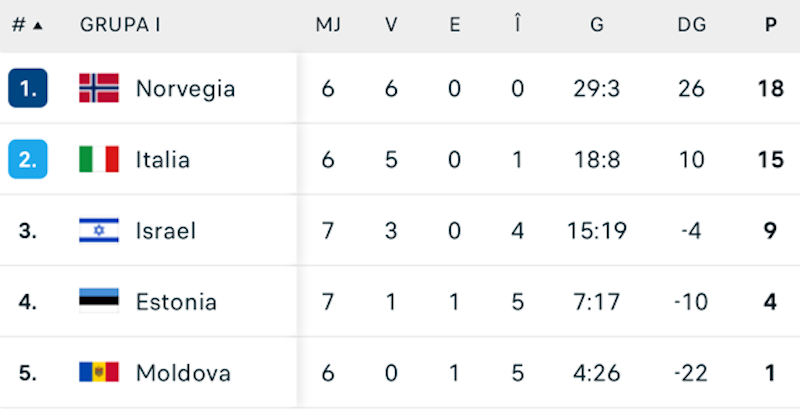Screen dimensions: 800x411
Task: Click the Israel flag icon
Action: coord(99,231)
